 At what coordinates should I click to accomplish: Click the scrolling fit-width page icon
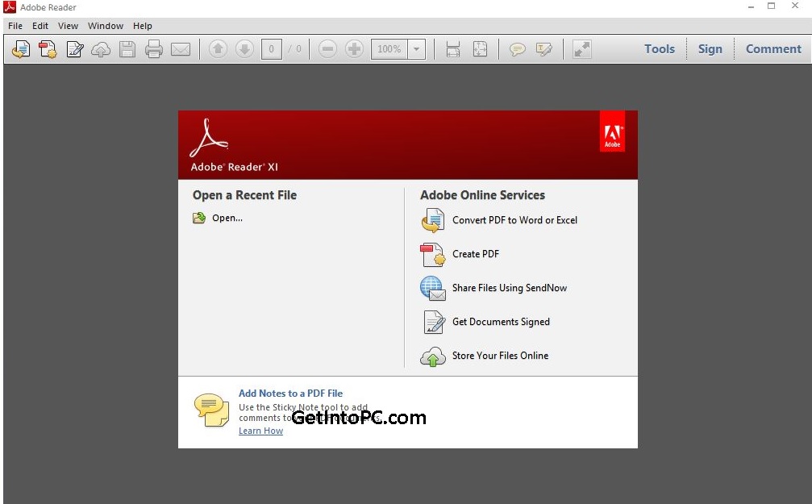(453, 49)
